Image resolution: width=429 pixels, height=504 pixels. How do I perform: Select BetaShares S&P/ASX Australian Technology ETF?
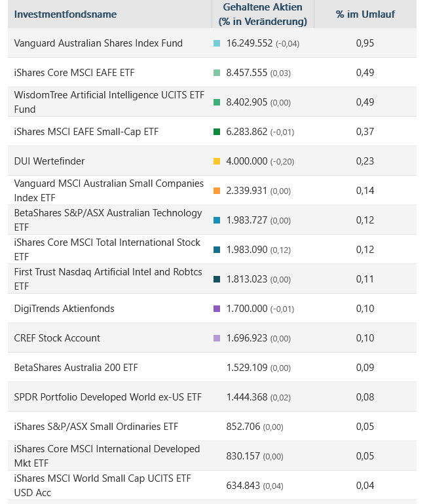coord(108,220)
